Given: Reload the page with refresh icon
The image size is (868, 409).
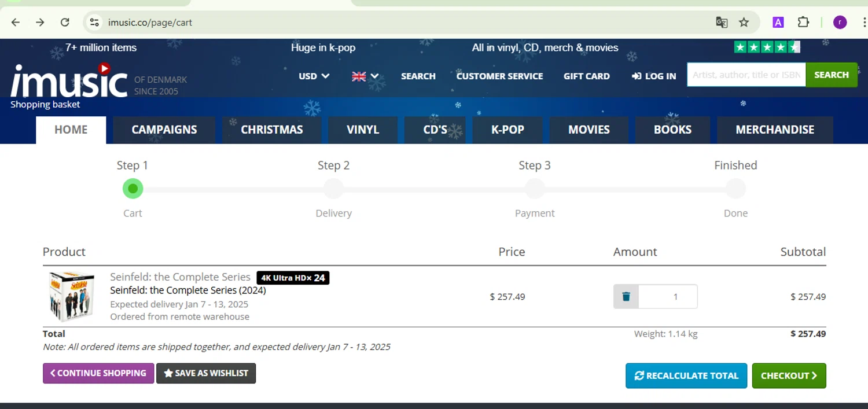Looking at the screenshot, I should click(x=65, y=23).
